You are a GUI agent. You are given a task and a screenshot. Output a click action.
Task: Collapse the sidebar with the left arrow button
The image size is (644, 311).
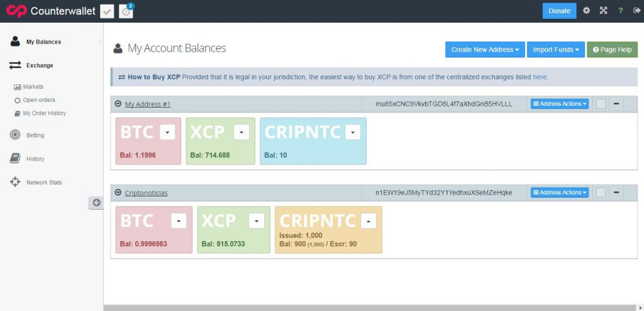point(96,202)
